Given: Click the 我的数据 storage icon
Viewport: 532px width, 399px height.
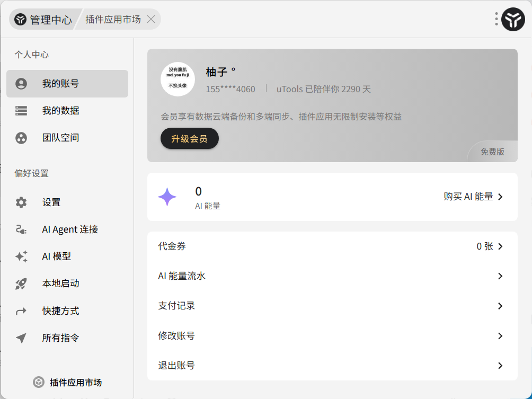Looking at the screenshot, I should 21,111.
